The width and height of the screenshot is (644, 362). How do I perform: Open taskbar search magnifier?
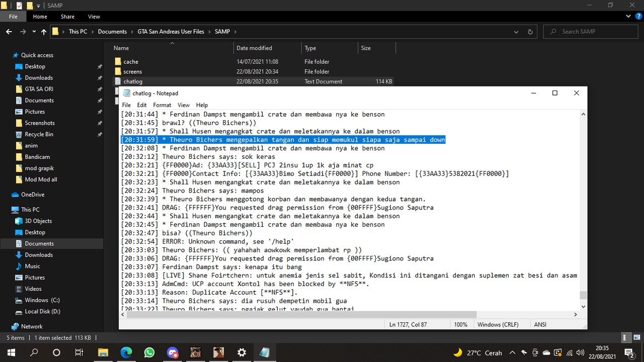(34, 352)
